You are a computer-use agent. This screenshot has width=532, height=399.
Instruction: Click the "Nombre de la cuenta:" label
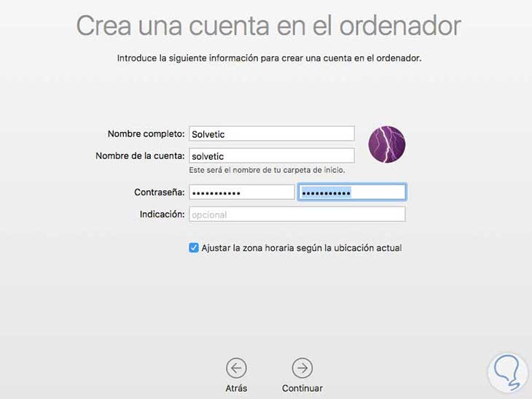pyautogui.click(x=140, y=156)
